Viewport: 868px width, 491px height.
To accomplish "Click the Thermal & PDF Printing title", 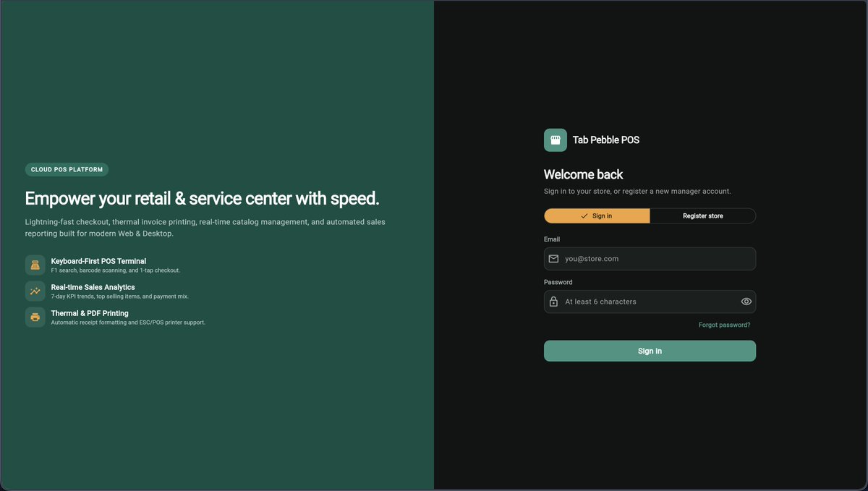I will coord(90,313).
